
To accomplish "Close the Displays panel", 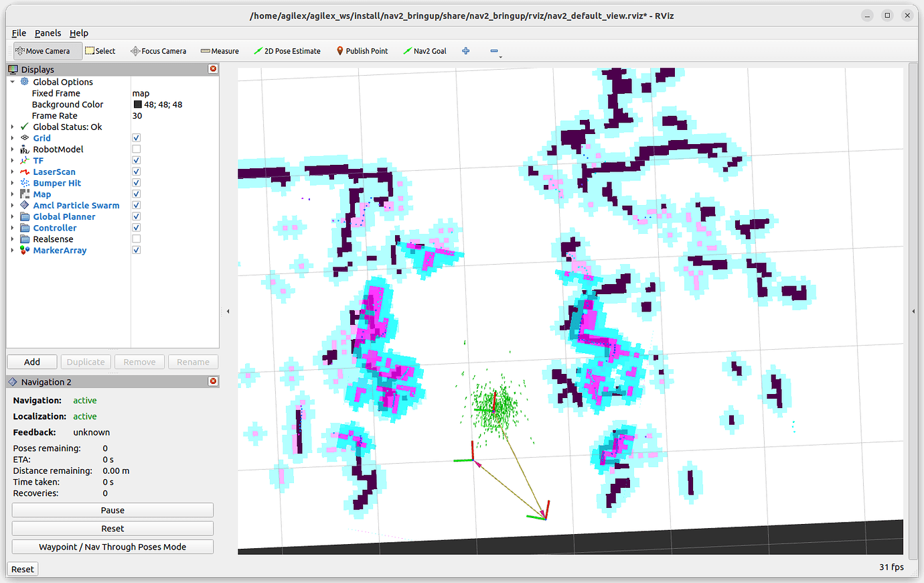I will point(213,68).
